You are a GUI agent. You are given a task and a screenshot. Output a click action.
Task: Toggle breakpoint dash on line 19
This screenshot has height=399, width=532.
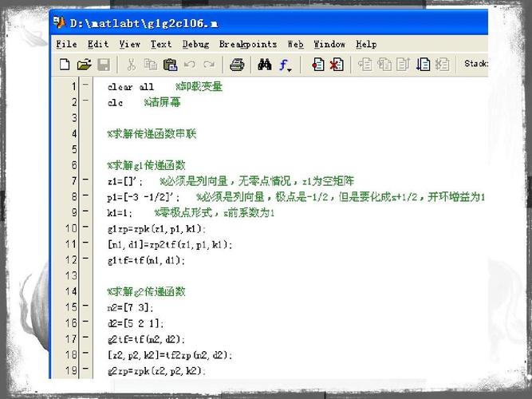[85, 369]
